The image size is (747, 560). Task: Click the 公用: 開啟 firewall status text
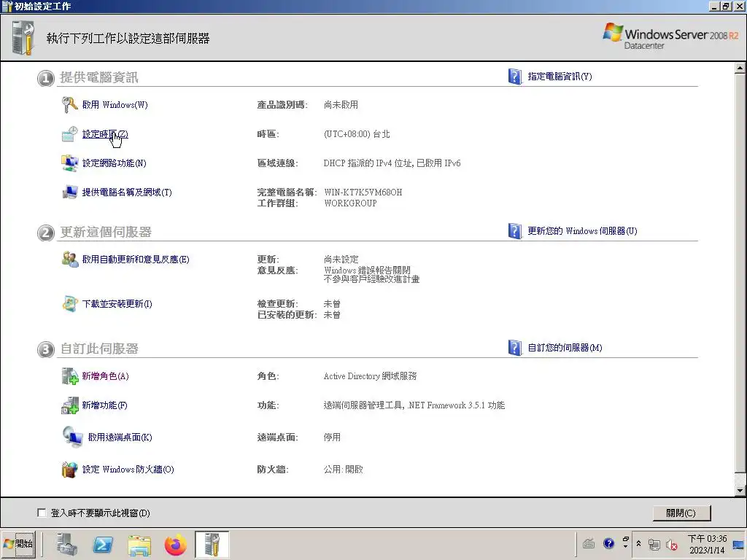pos(344,470)
